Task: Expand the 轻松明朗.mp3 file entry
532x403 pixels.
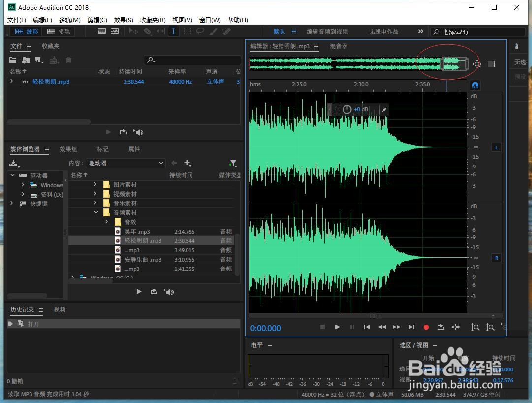Action: coord(12,81)
